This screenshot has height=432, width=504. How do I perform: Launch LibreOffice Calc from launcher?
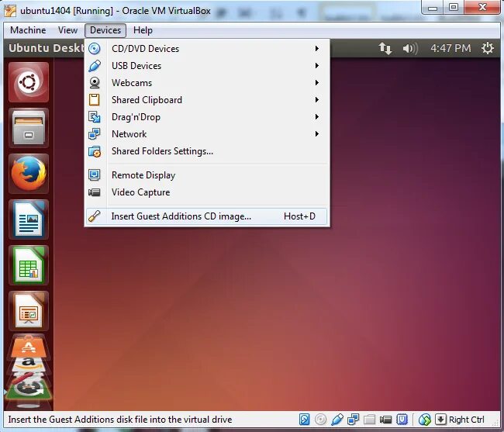pyautogui.click(x=29, y=265)
